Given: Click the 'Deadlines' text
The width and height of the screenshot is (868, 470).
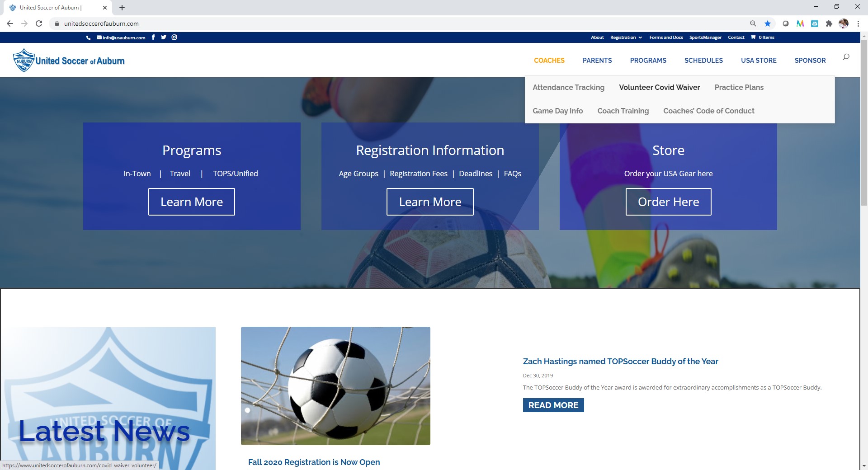Looking at the screenshot, I should click(x=476, y=174).
